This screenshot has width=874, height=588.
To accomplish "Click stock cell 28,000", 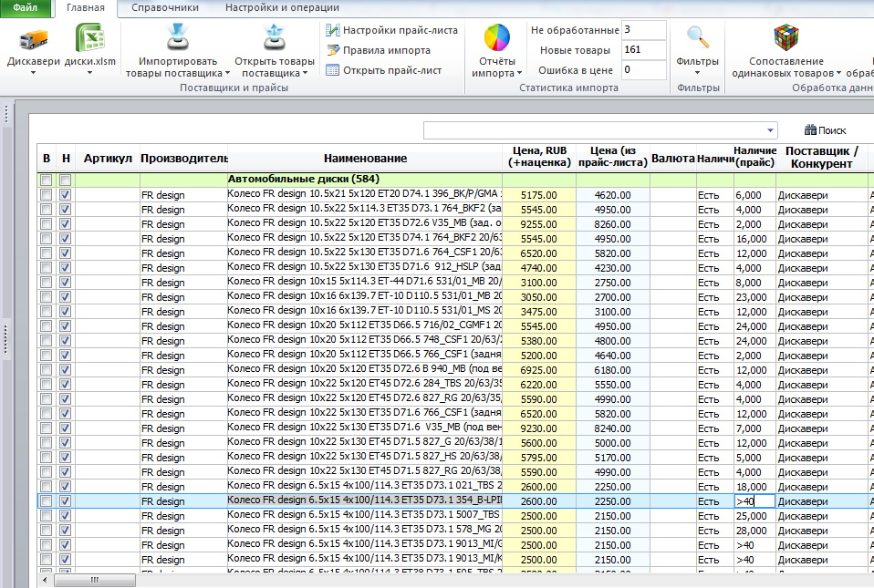I will [754, 531].
